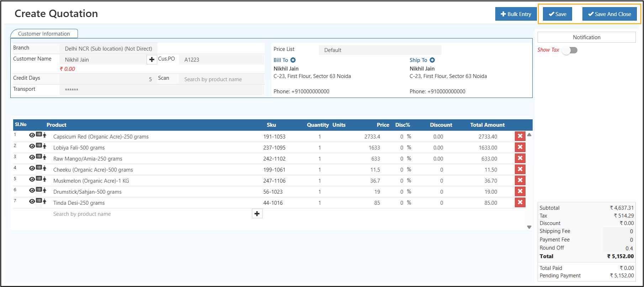Add a new Bill To address
Screen dimensions: 644x287
[x=293, y=60]
